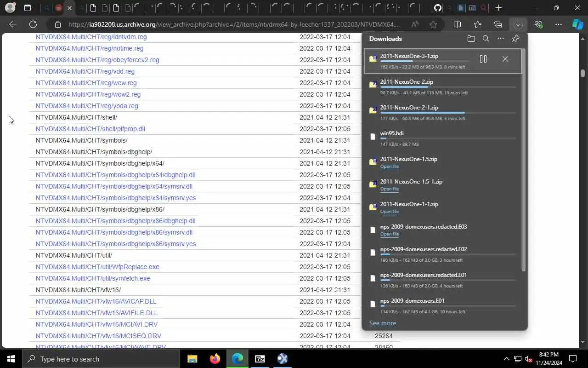Show hidden system tray icons
Viewport: 588px width, 368px height.
(x=507, y=359)
